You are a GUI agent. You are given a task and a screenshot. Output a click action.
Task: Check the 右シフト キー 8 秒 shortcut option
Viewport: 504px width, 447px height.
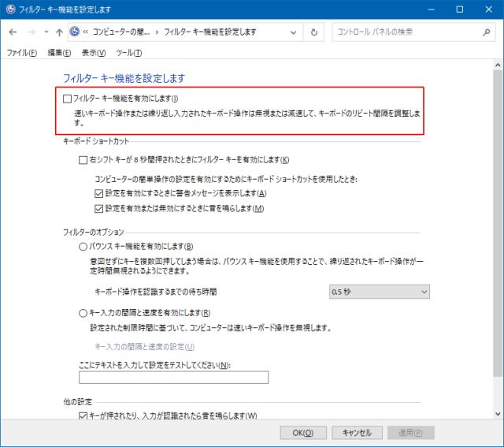pyautogui.click(x=83, y=160)
